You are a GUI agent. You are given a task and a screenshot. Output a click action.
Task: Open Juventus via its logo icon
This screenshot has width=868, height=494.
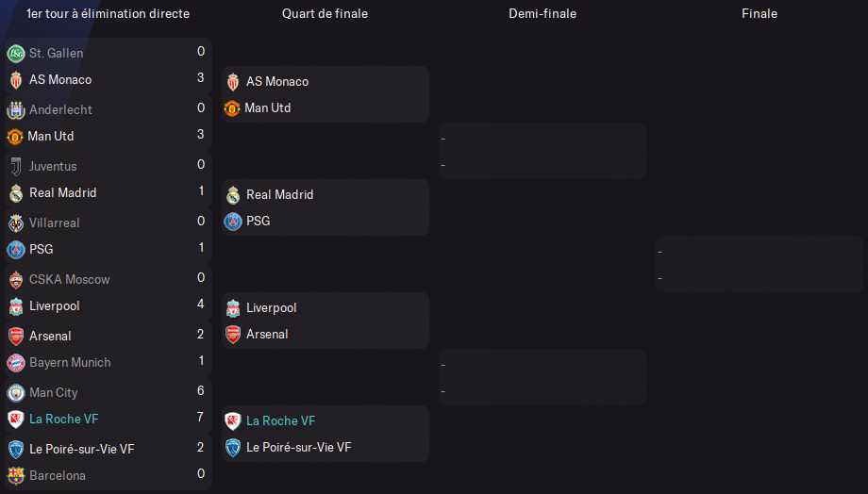[15, 167]
